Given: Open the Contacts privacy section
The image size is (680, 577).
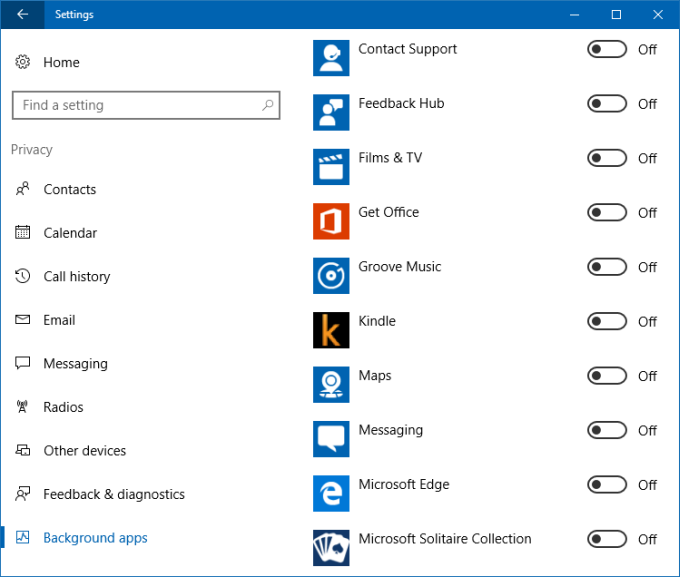Looking at the screenshot, I should tap(69, 190).
